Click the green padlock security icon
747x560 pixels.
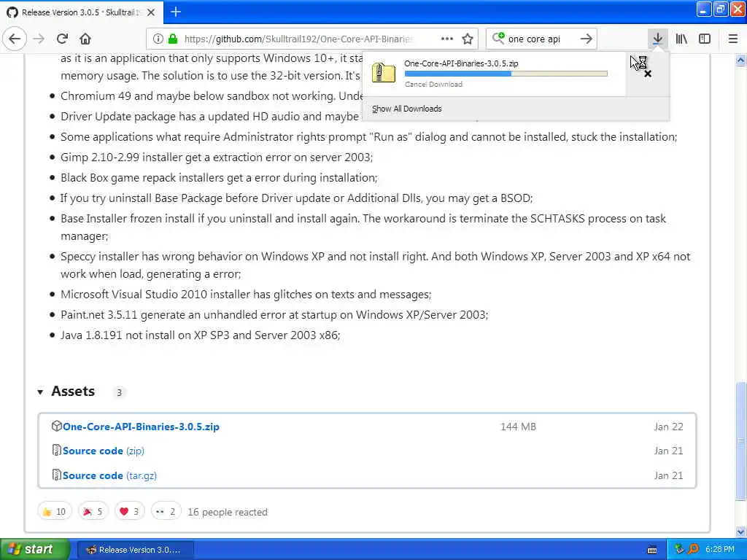click(x=173, y=39)
